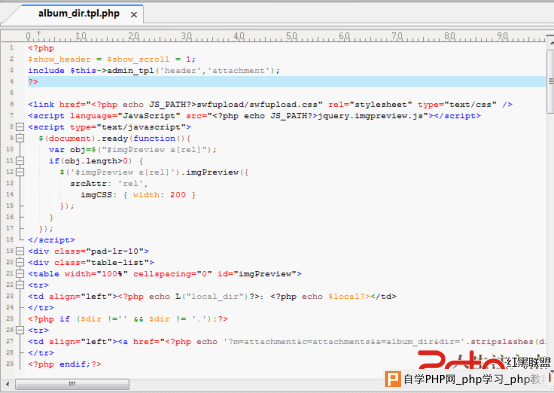This screenshot has height=393, width=554.
Task: Click the ruler at column 40
Action: click(239, 36)
